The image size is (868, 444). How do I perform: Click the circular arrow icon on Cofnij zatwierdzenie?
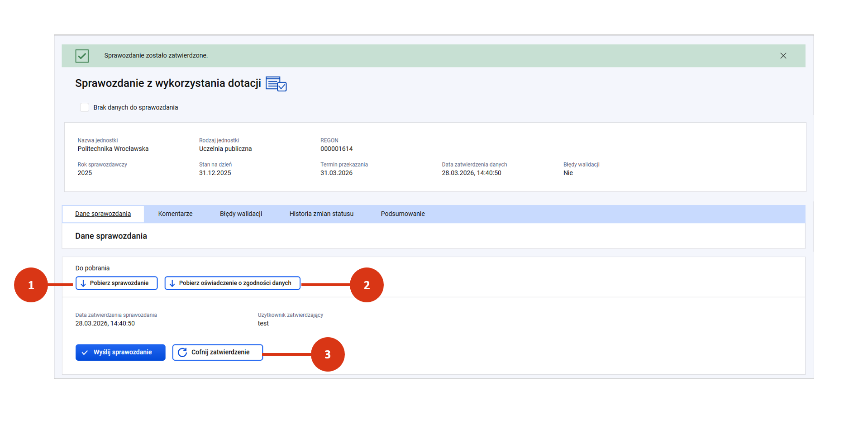[x=182, y=353]
